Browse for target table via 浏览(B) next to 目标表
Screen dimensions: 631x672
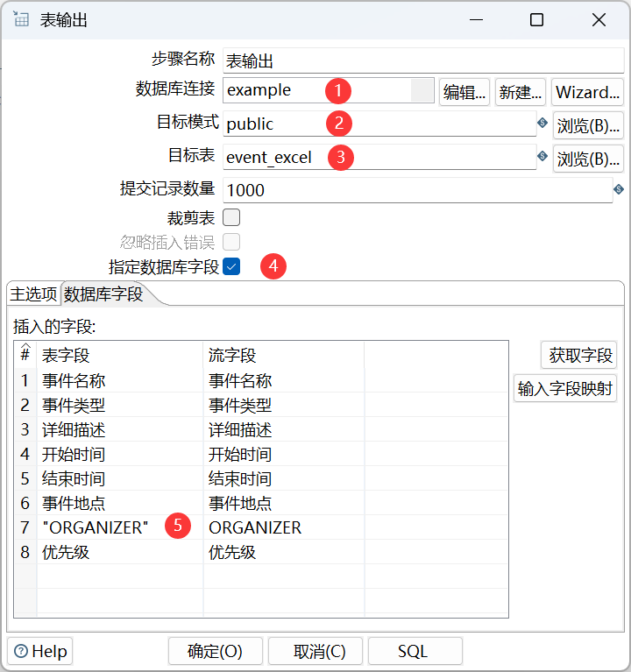(x=588, y=159)
